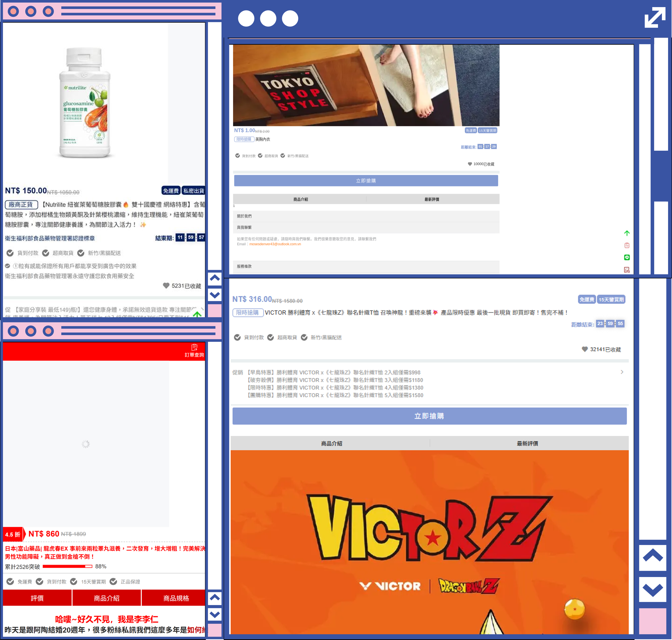Toggle 正品保證 checkmark in red shop
This screenshot has width=672, height=640.
tap(114, 582)
